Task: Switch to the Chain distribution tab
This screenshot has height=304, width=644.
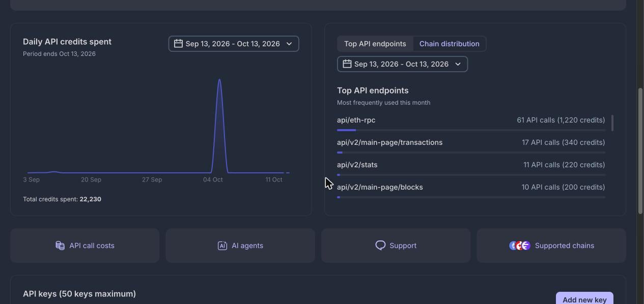Action: click(x=450, y=44)
